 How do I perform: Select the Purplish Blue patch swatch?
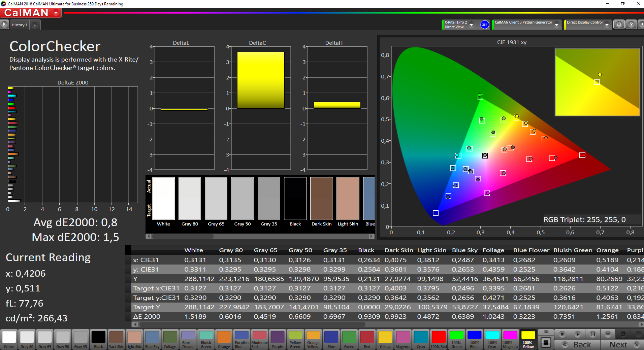coord(241,339)
